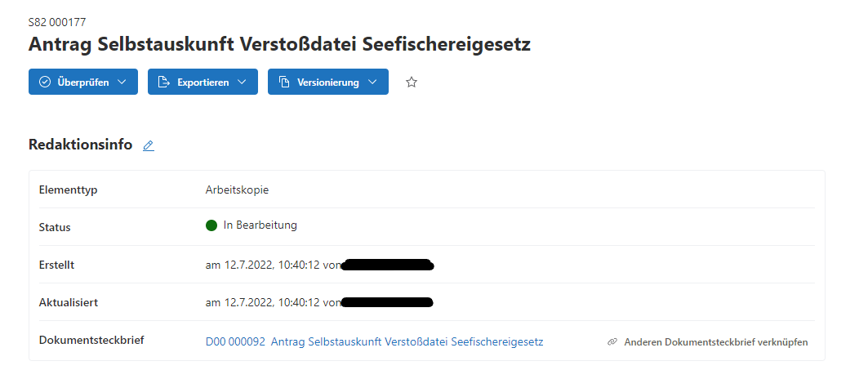
Task: Click the green status indicator dot
Action: [x=211, y=225]
